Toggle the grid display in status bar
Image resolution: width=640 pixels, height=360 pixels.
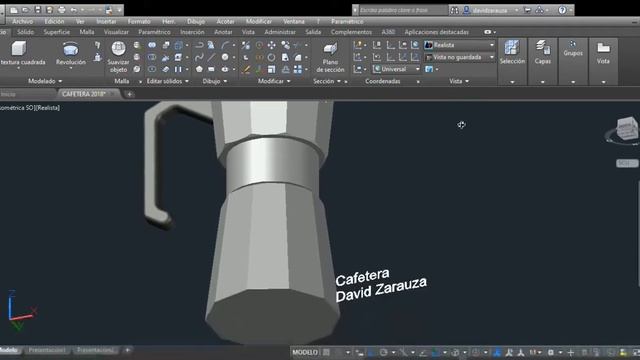pyautogui.click(x=326, y=352)
